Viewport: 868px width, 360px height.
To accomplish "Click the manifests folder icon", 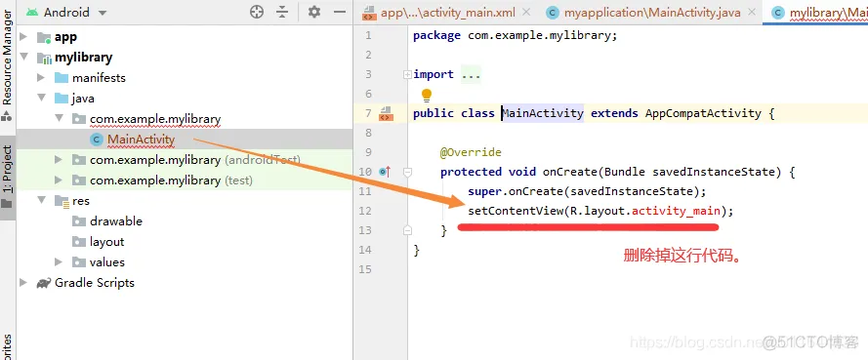I will pos(62,77).
